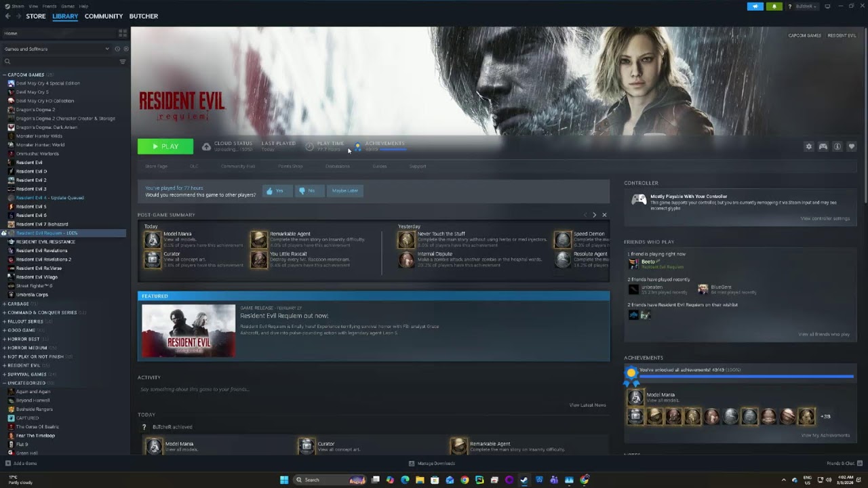The height and width of the screenshot is (488, 868).
Task: Open Model Mania achievement icon in summary
Action: click(x=153, y=239)
